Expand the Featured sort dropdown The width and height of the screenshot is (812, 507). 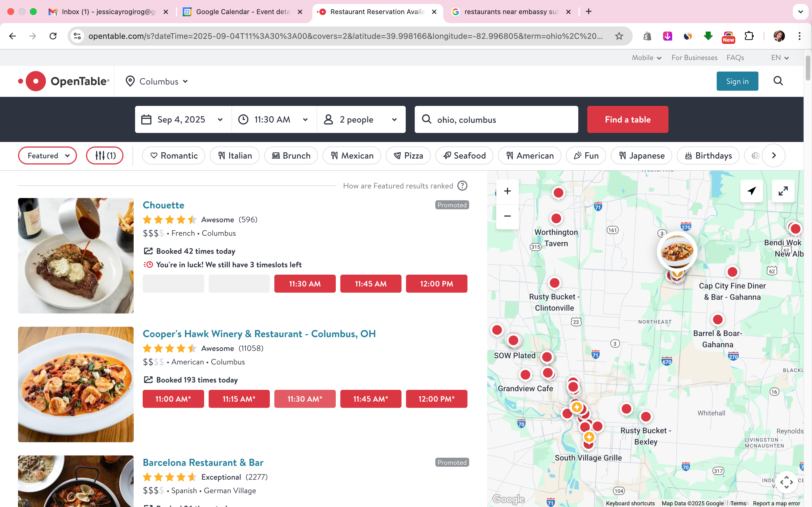(48, 155)
